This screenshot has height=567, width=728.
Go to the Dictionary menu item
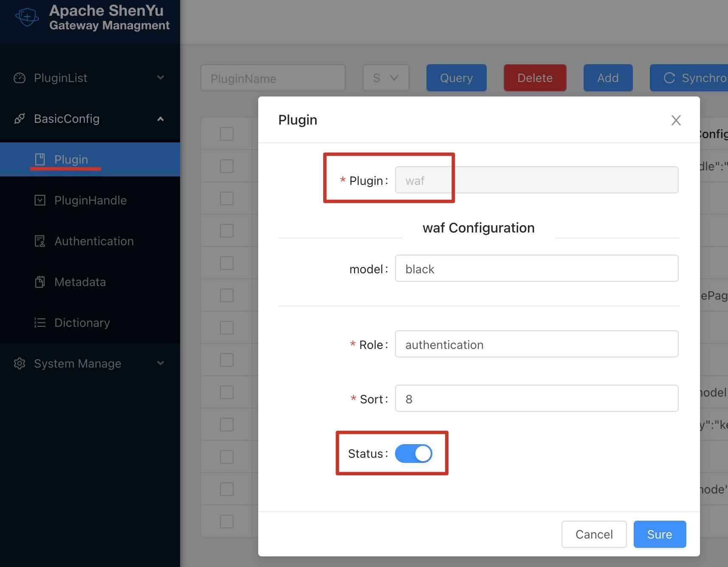point(82,323)
